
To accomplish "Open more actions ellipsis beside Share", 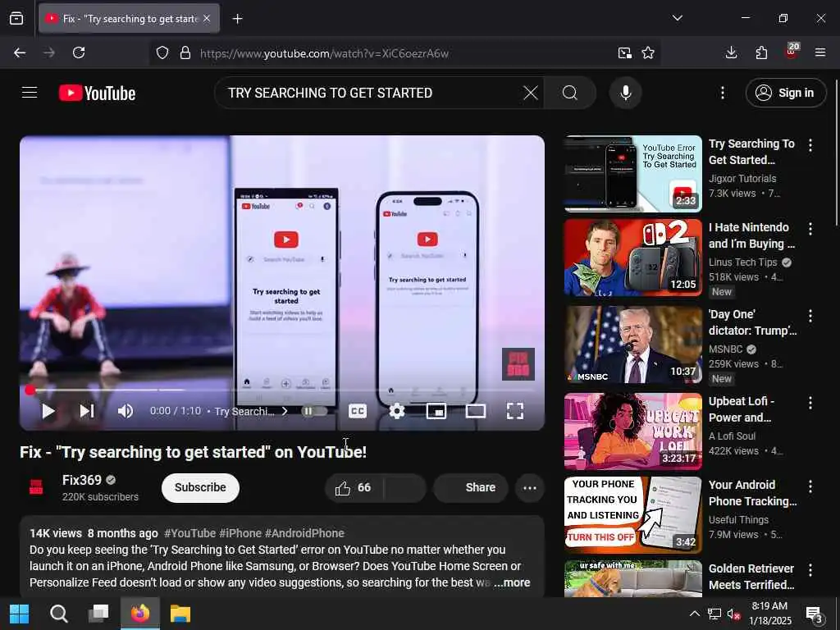I will click(529, 487).
